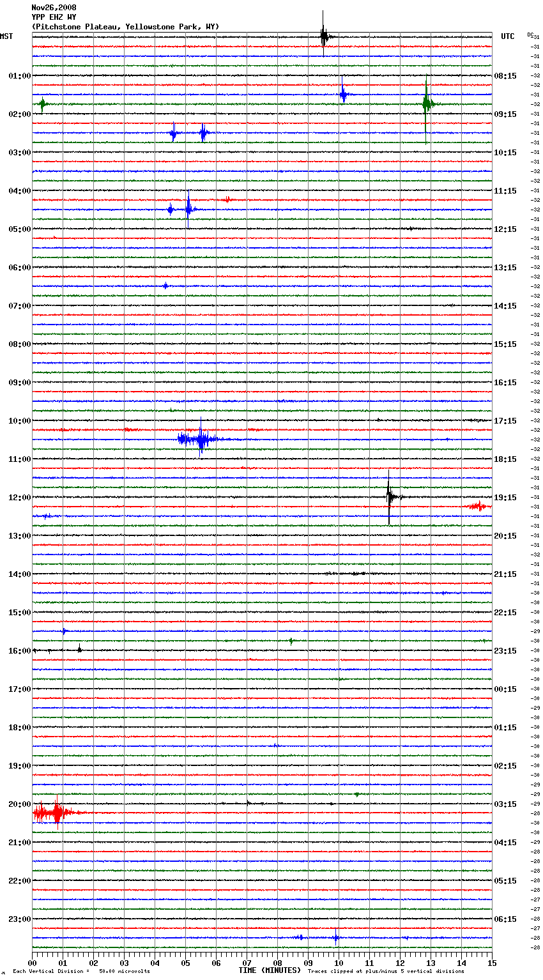Click the red burst at the end of the 12:15 MST trace
Image resolution: width=543 pixels, height=980 pixels.
(x=478, y=507)
